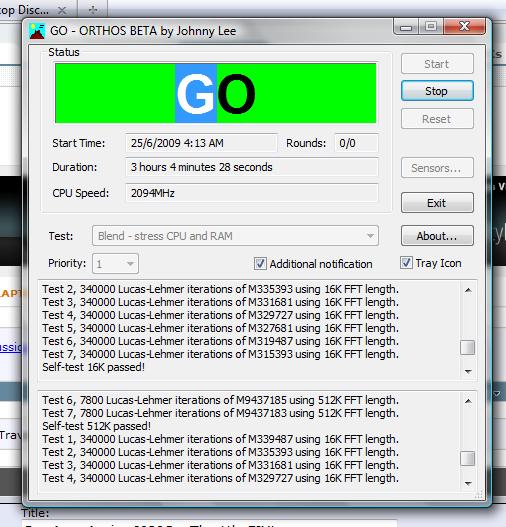The width and height of the screenshot is (506, 527).
Task: Click the Rounds value 0/0
Action: (x=347, y=143)
